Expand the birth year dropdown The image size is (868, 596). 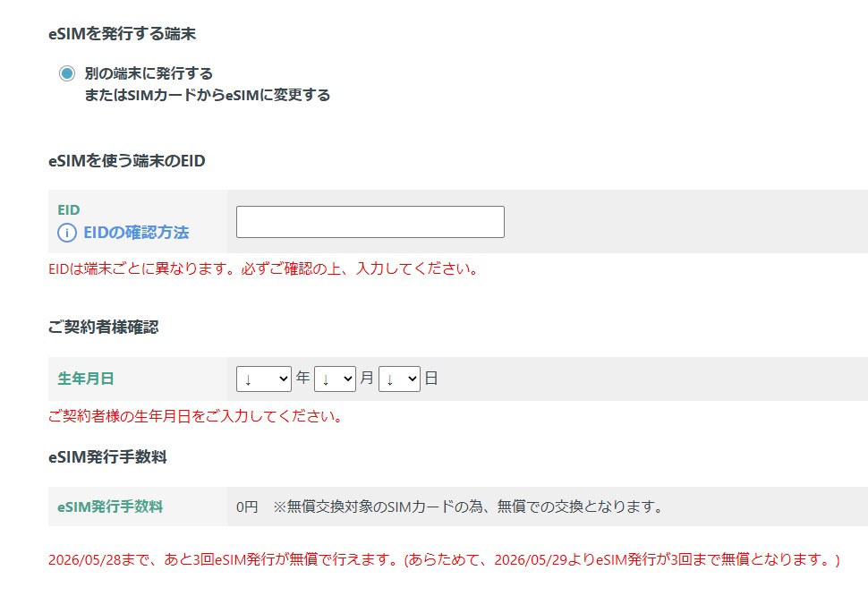pyautogui.click(x=264, y=379)
